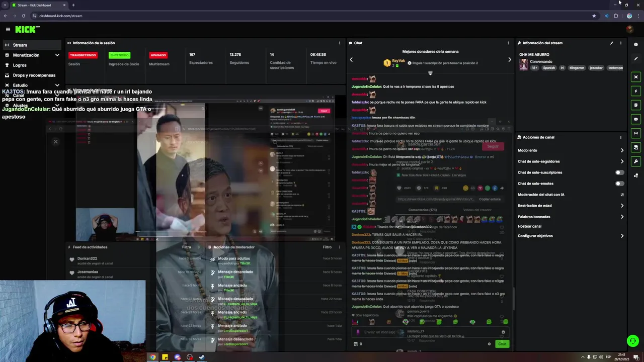Click the shop icon below chat input
The height and width of the screenshot is (362, 644).
tap(356, 344)
